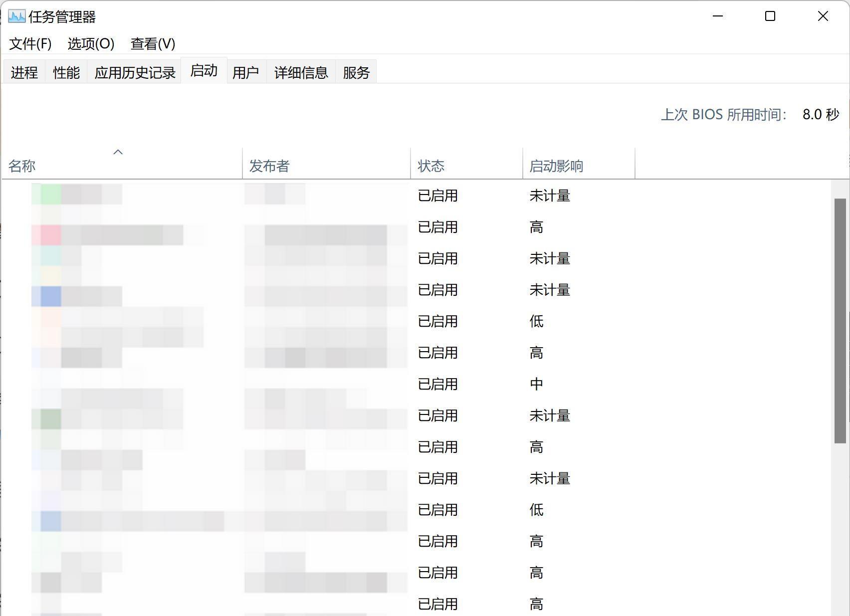Screen dimensions: 850x616
Task: Go to the 用户 tab
Action: pos(245,72)
